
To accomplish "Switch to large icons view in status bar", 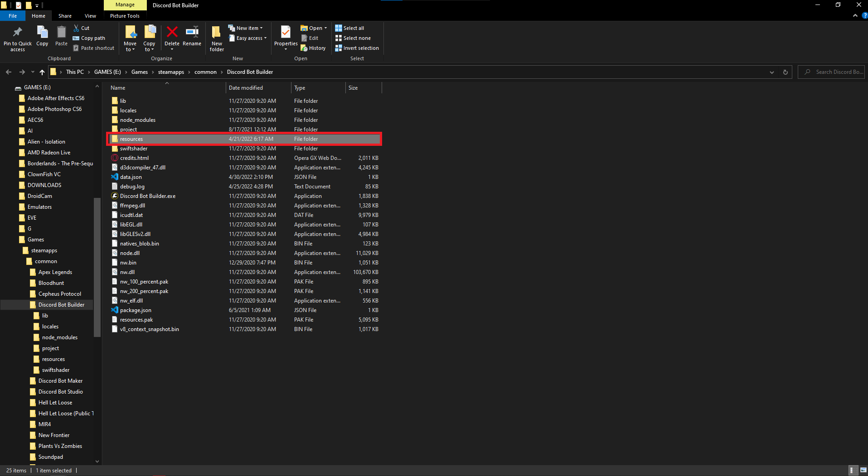I will click(863, 470).
